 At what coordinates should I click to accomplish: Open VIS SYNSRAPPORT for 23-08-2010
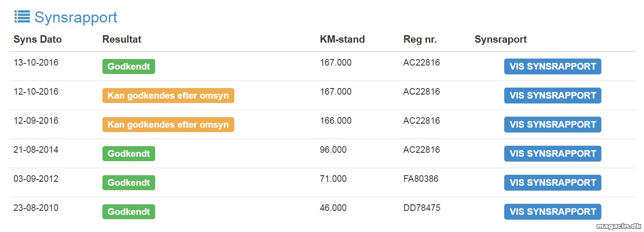pos(553,212)
